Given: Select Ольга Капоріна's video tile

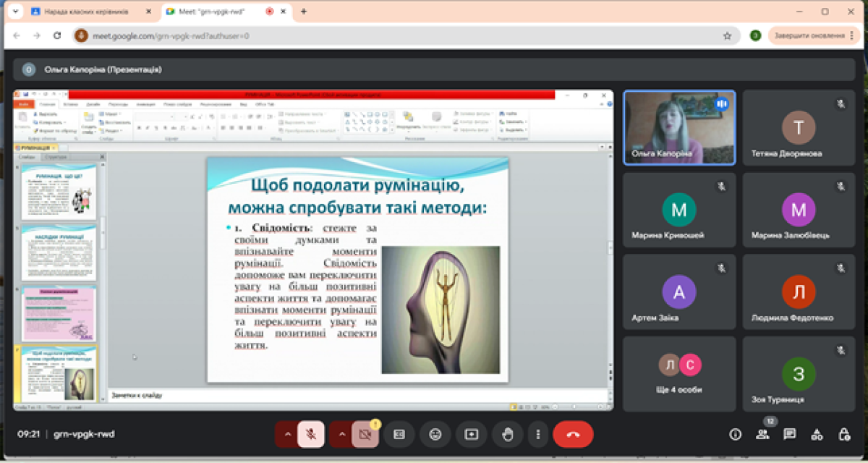Looking at the screenshot, I should pos(680,127).
